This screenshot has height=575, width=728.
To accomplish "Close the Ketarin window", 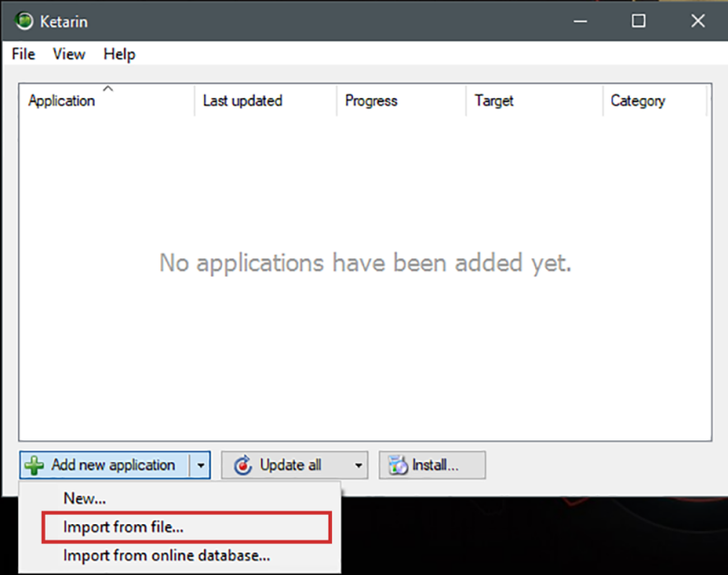I will click(x=698, y=21).
